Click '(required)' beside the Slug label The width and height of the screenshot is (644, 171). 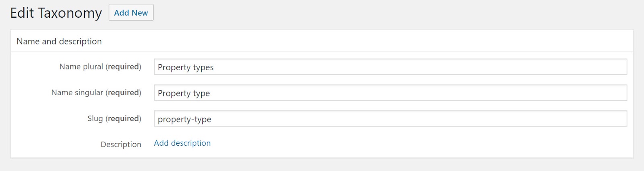click(124, 119)
